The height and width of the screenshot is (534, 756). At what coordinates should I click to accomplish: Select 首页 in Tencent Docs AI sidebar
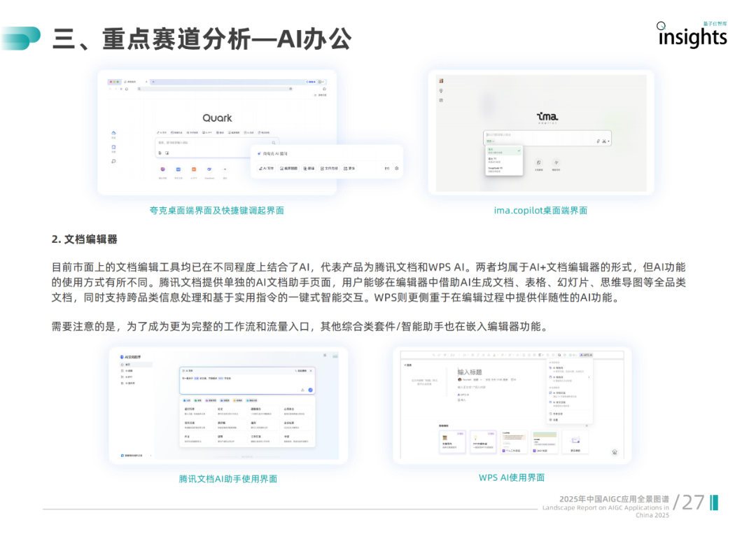click(x=136, y=365)
